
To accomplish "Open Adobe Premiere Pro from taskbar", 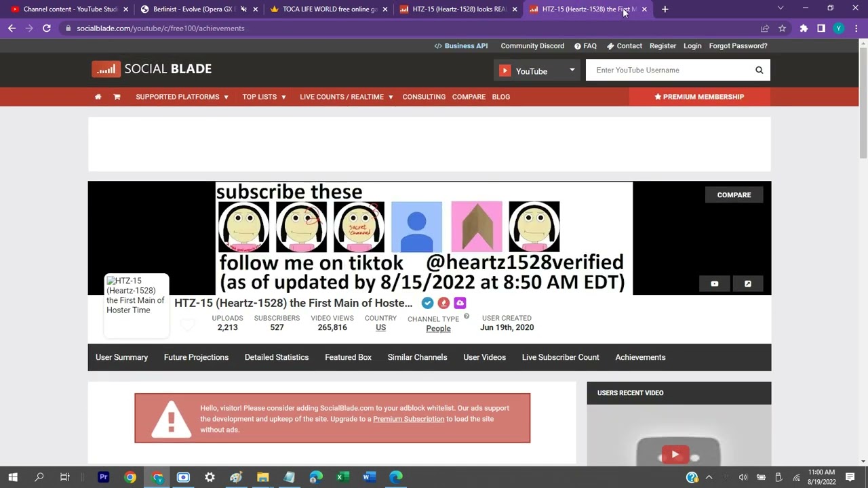I will click(x=103, y=477).
